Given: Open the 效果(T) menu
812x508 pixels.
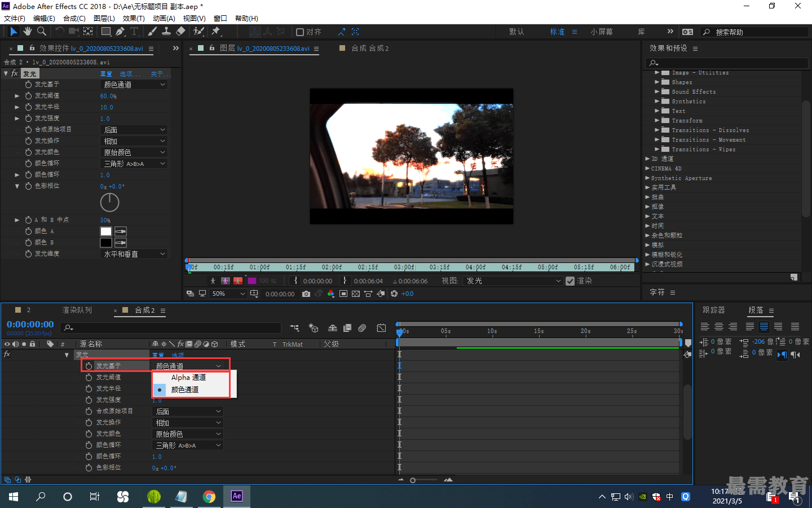Looking at the screenshot, I should coord(134,18).
